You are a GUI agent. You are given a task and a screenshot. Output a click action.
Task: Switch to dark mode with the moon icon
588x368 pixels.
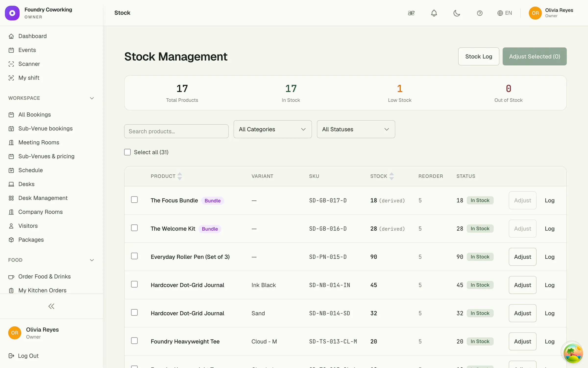[x=457, y=13]
